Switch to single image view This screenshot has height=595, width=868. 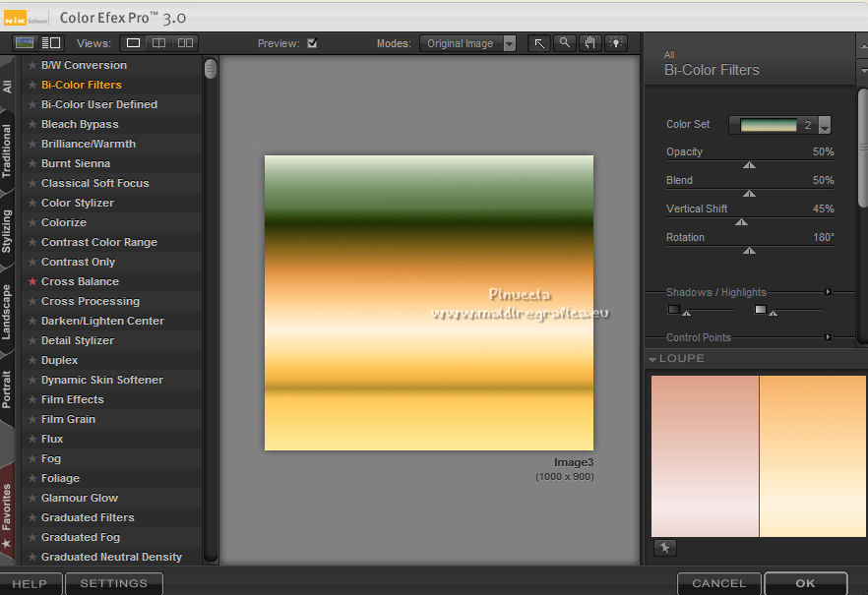tap(133, 43)
